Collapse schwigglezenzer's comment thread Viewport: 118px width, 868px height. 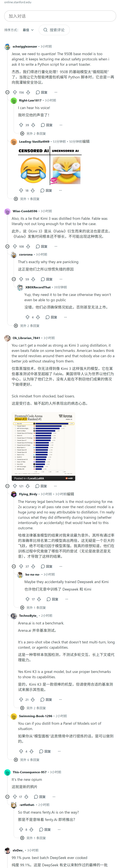(7, 92)
